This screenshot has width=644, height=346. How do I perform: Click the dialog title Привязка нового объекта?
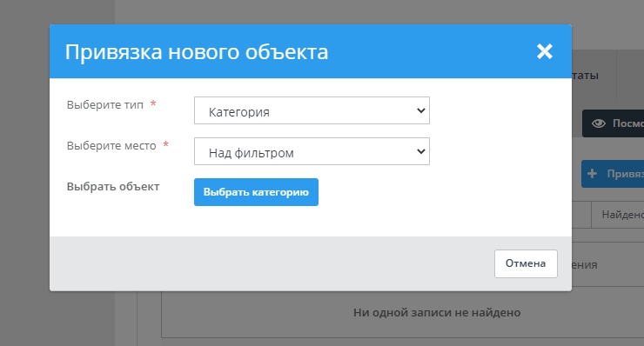pos(197,51)
